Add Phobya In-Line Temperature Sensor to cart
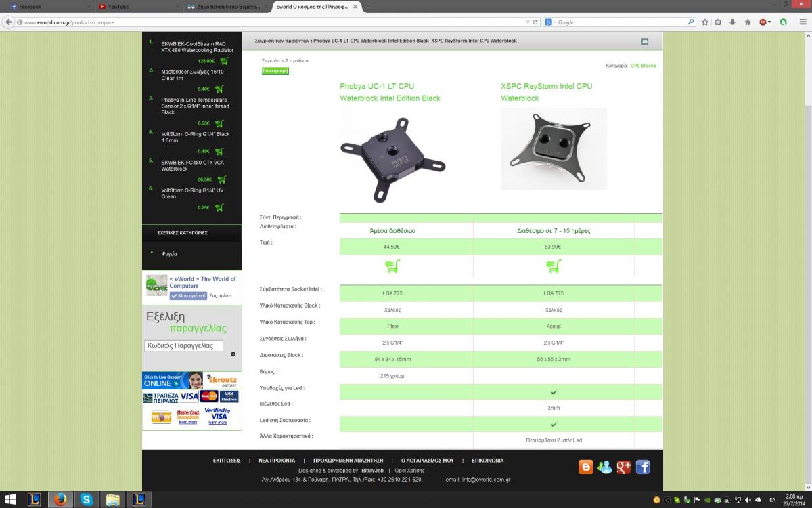Viewport: 812px width, 508px height. pyautogui.click(x=219, y=123)
